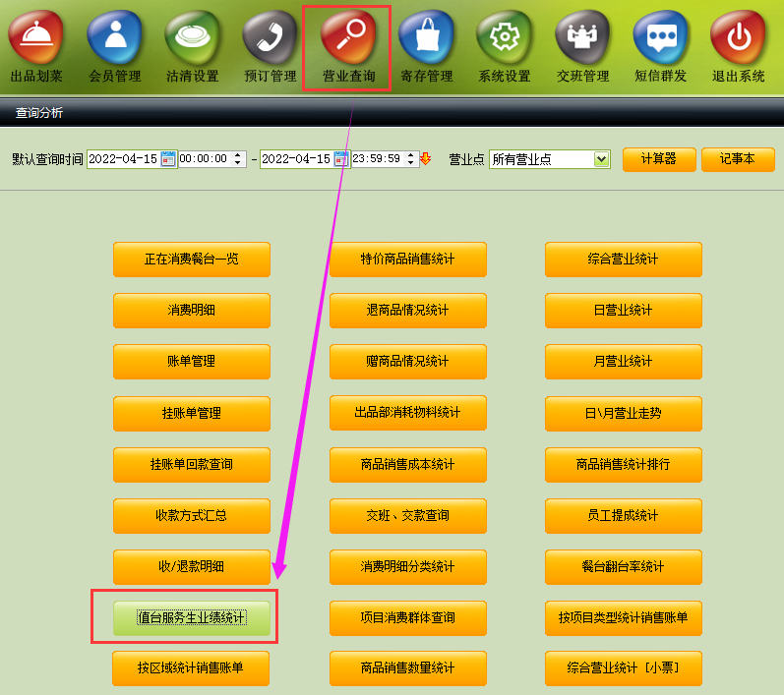Open 商品销售统计排行
The image size is (784, 695).
[624, 465]
